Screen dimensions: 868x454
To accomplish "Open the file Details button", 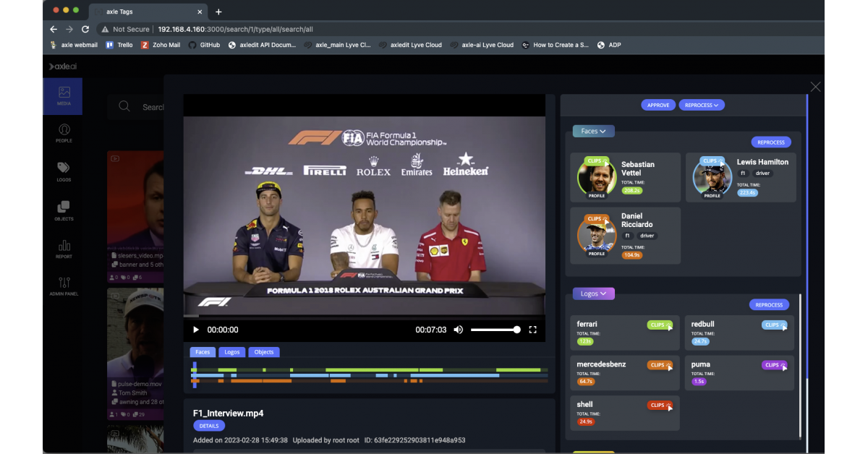I will coord(208,426).
